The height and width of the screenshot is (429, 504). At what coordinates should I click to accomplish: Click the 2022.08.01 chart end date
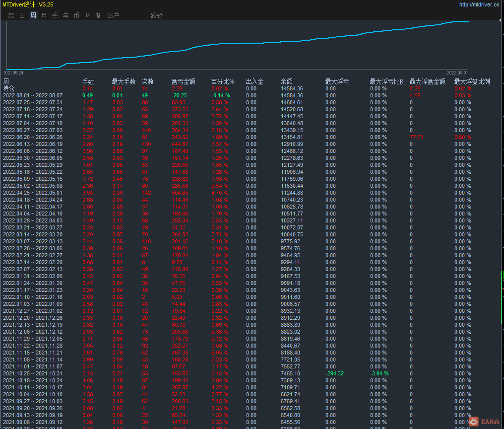[x=457, y=72]
